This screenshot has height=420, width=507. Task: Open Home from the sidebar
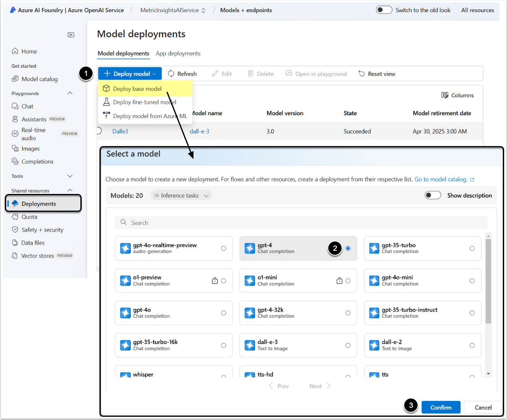point(29,52)
